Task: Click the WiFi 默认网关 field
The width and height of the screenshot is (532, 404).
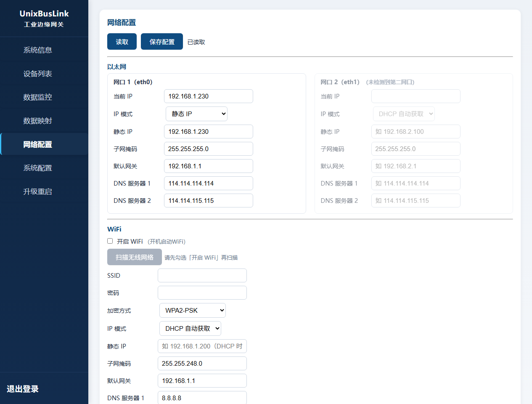Action: (x=202, y=381)
